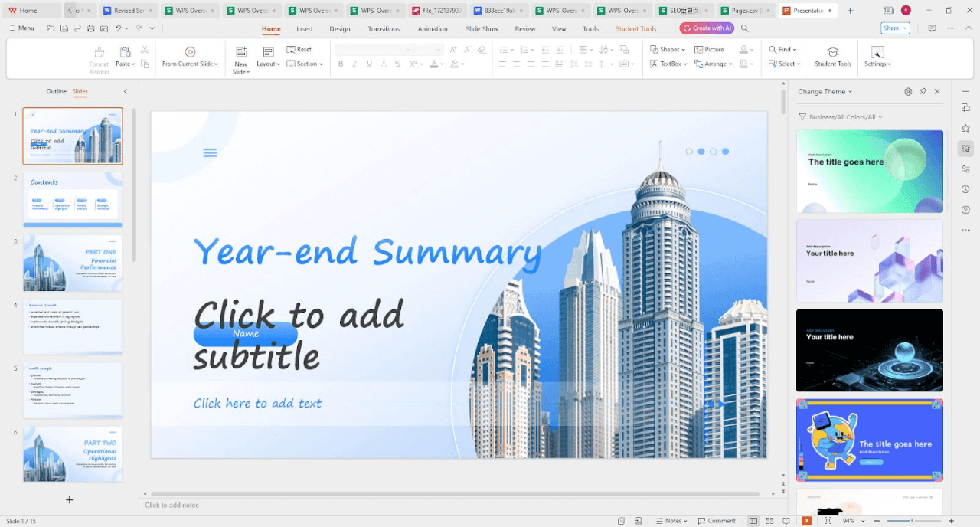
Task: Switch to Reading view in status bar
Action: tap(786, 521)
